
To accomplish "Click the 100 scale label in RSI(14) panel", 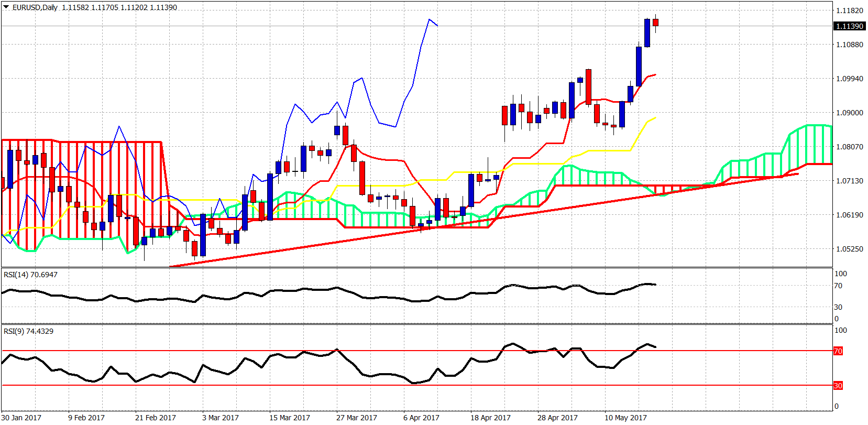I will pyautogui.click(x=840, y=274).
